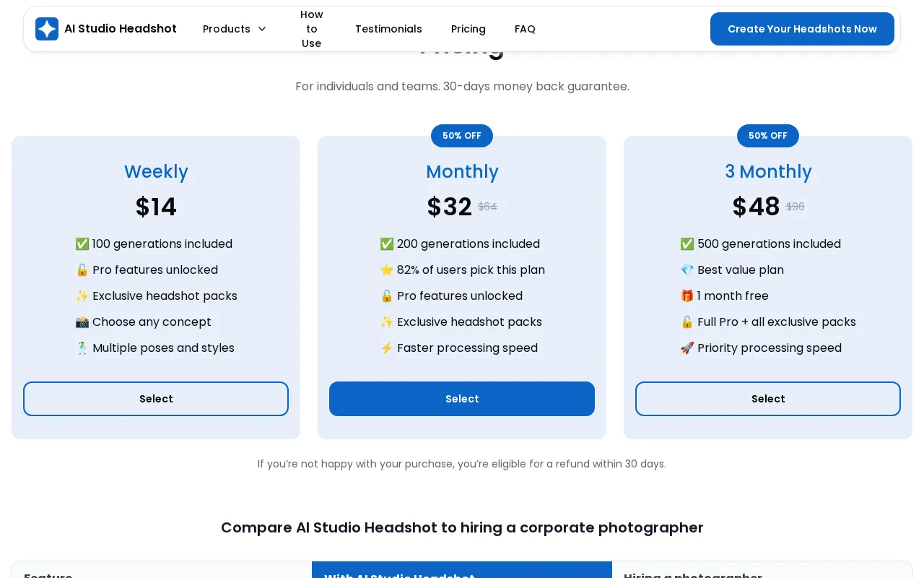Click the gift icon beside 1 month free
Image resolution: width=924 pixels, height=578 pixels.
[x=687, y=296]
